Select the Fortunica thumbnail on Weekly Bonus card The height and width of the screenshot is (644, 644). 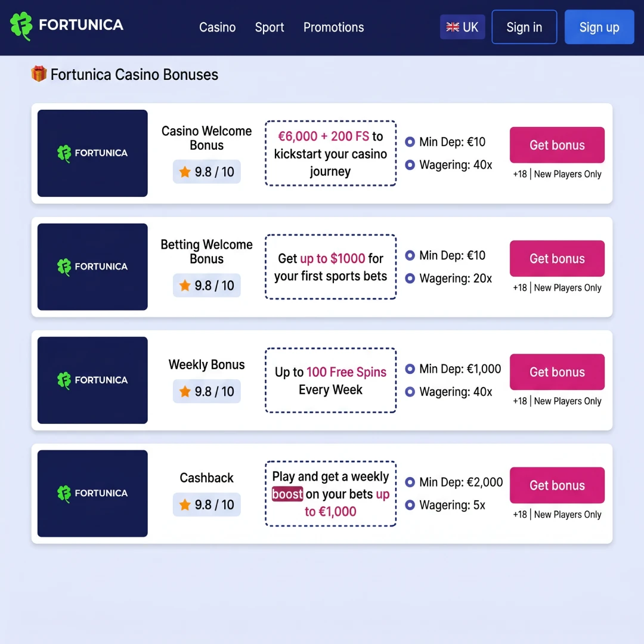coord(92,380)
